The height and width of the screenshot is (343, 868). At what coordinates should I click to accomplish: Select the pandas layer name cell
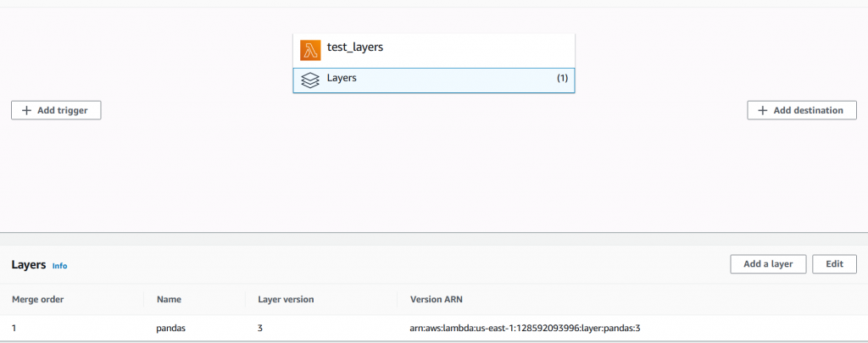(x=171, y=327)
